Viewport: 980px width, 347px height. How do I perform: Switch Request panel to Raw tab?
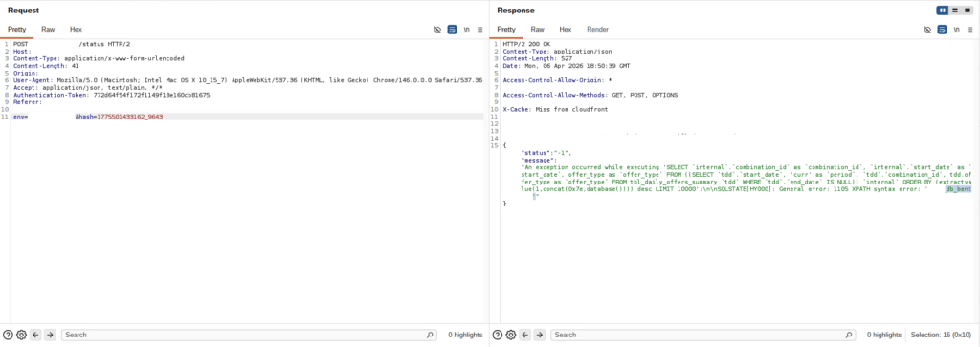click(48, 30)
